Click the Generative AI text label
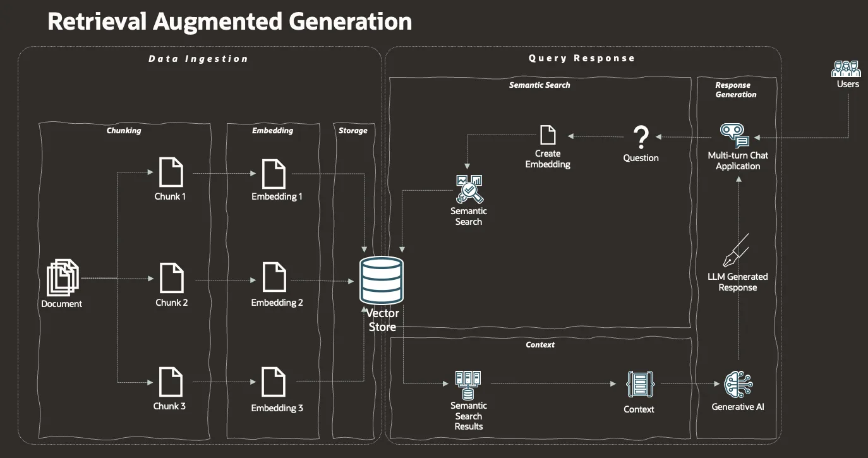 (738, 407)
